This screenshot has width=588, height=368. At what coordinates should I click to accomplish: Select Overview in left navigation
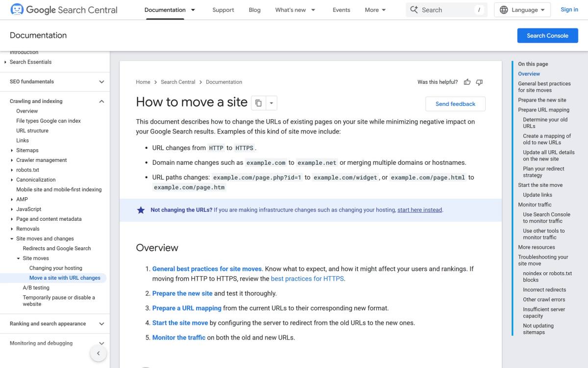pos(27,111)
